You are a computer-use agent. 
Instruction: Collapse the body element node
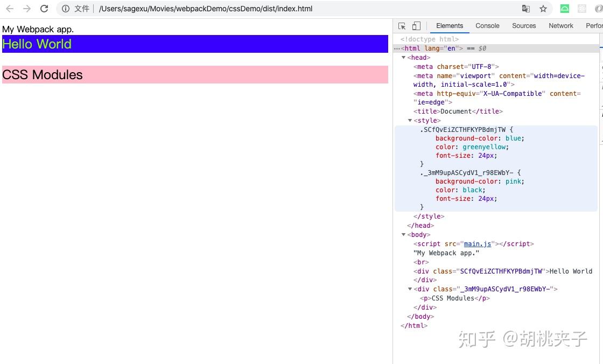403,234
